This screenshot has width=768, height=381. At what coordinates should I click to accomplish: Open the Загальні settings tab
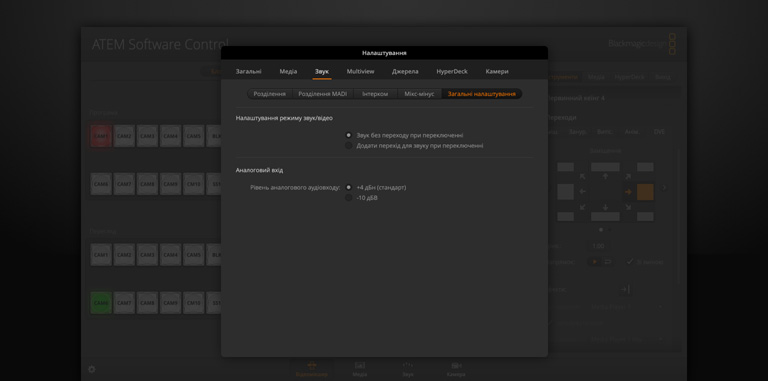(248, 71)
